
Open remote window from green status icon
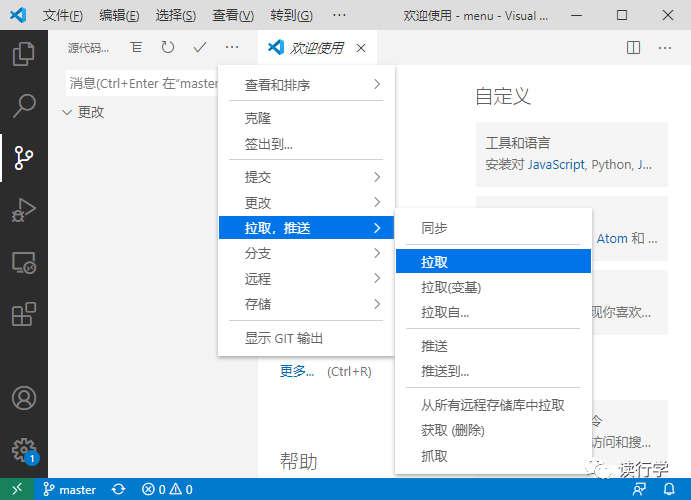[17, 489]
